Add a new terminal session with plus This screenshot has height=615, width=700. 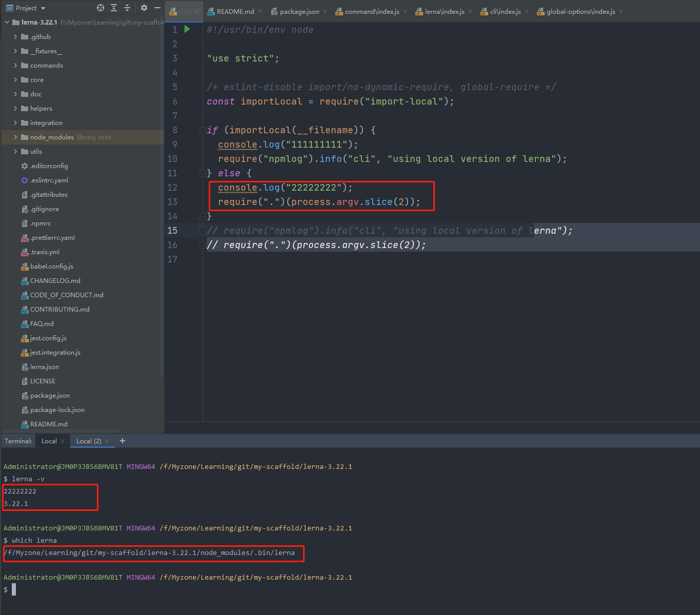pos(123,441)
